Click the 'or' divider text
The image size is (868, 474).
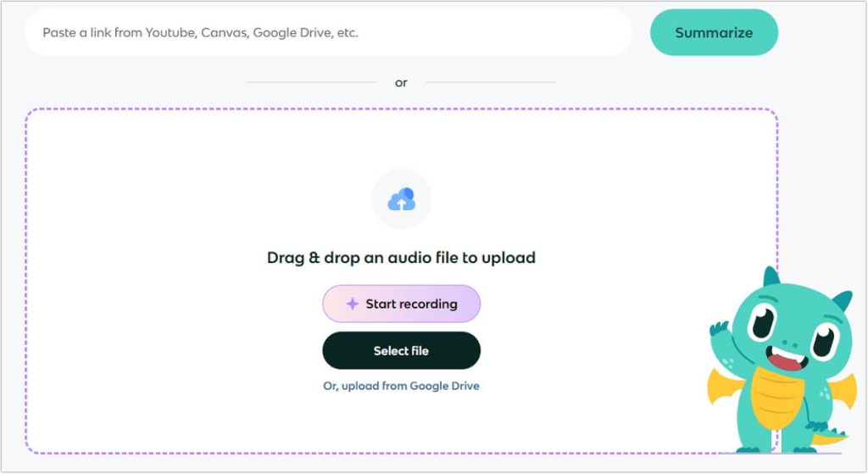pos(401,82)
